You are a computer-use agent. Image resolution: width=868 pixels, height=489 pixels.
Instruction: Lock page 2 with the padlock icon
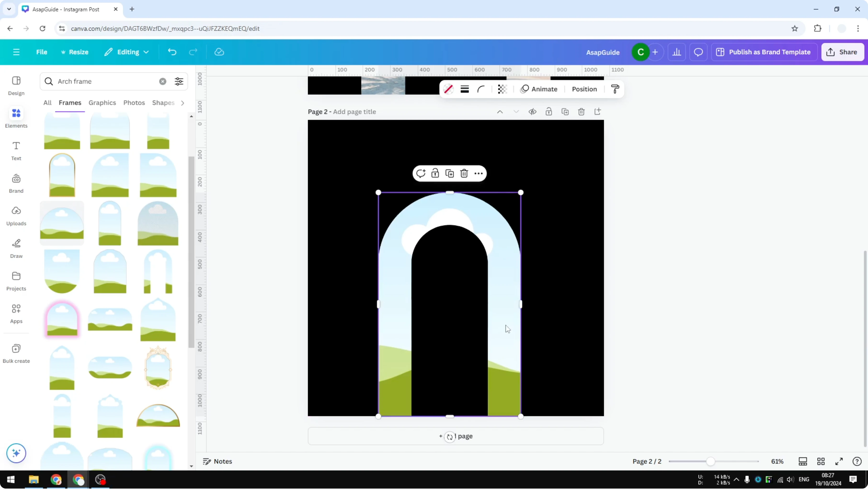pos(549,111)
